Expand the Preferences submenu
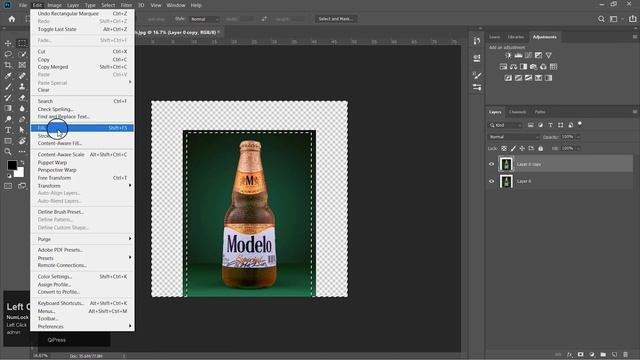640x360 pixels. (82, 327)
